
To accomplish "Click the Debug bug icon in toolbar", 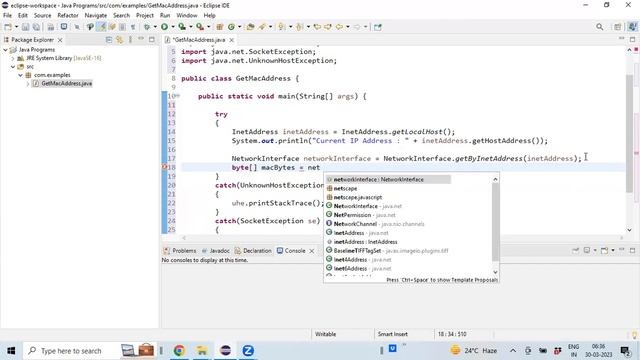I will [x=147, y=27].
